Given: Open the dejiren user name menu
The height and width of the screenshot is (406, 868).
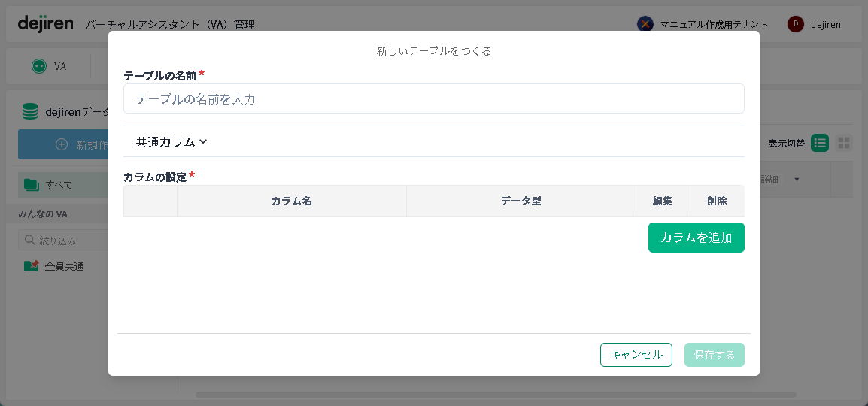Looking at the screenshot, I should click(x=825, y=24).
